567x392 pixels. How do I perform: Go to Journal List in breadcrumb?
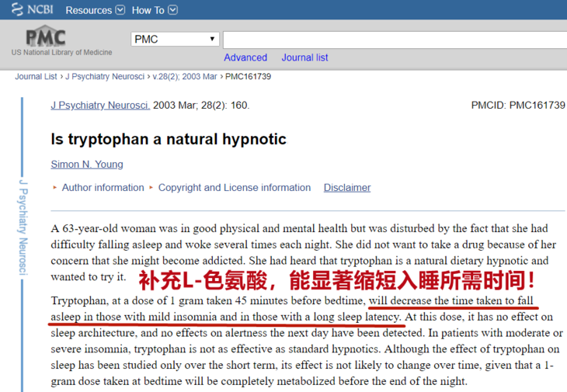click(36, 77)
